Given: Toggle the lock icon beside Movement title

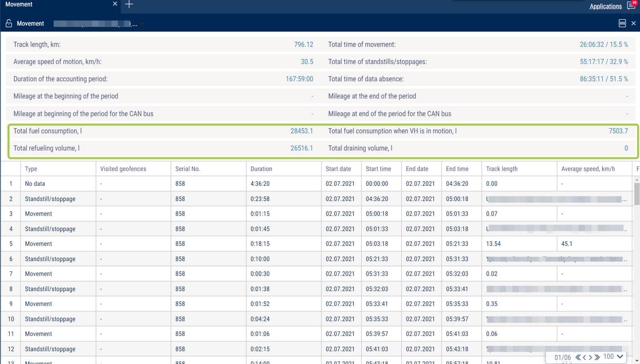Looking at the screenshot, I should tap(9, 24).
